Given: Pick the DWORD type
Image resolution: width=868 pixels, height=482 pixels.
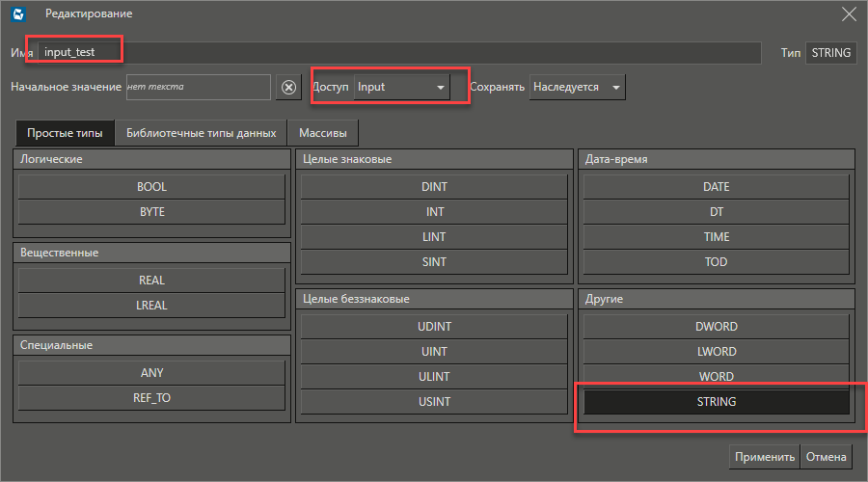Looking at the screenshot, I should coord(717,327).
